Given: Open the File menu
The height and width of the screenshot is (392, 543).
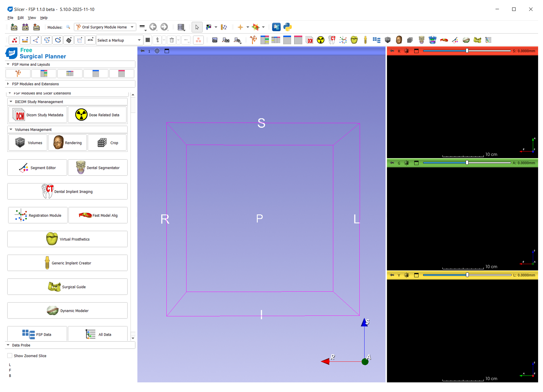Looking at the screenshot, I should click(10, 17).
